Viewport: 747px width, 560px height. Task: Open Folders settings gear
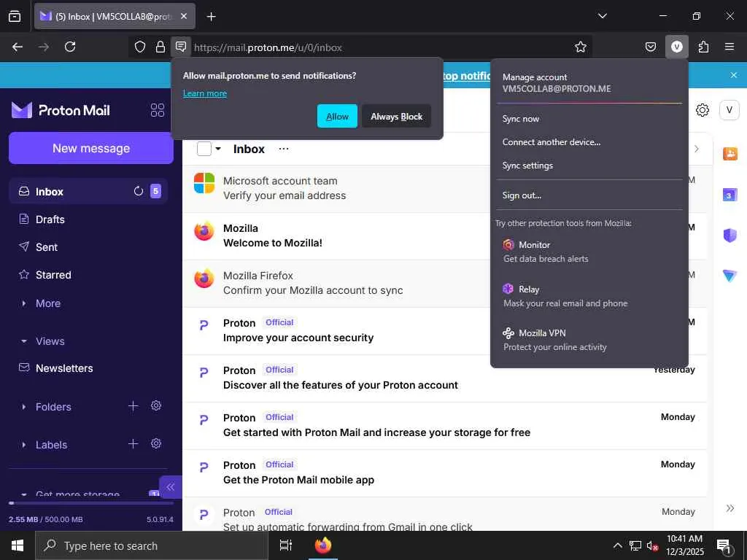point(156,405)
